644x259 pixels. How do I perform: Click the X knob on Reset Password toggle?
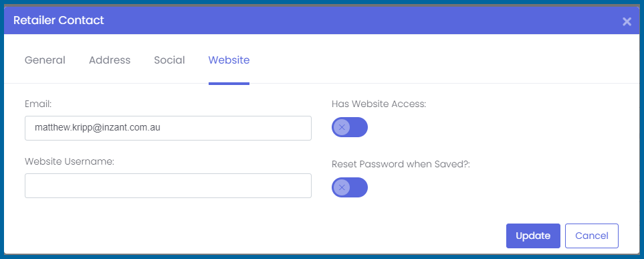point(341,187)
